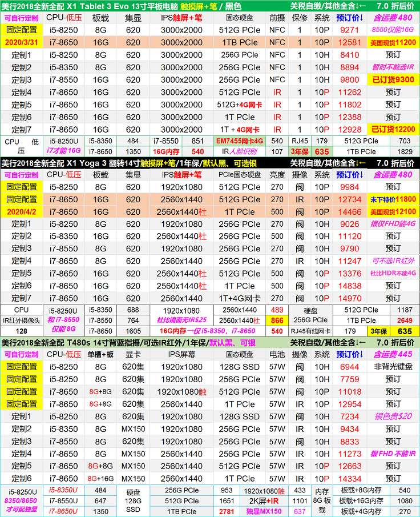Select the 银色贵$20 remark cell
The image size is (420, 517).
click(393, 416)
